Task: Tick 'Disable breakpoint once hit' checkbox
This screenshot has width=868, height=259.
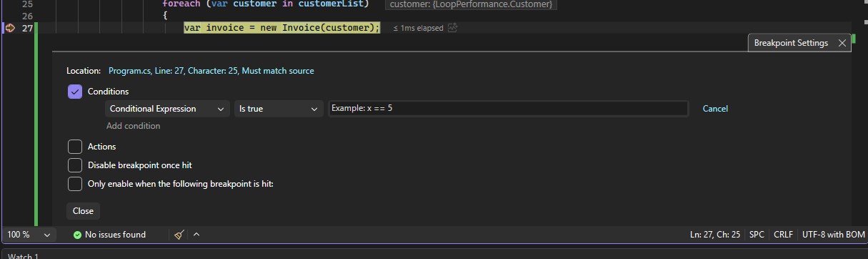Action: 75,165
